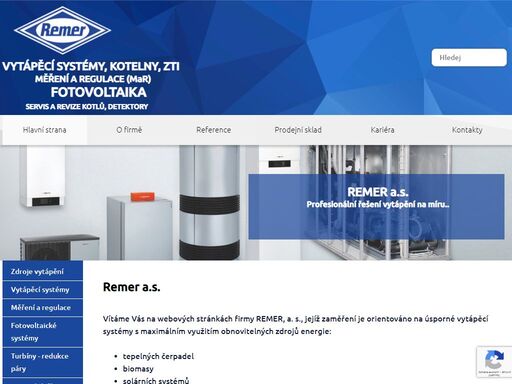
Task: Click the VYTÁPĚCÍ SYSTÉMY, KOTELNY, ZTI headline
Action: click(91, 66)
